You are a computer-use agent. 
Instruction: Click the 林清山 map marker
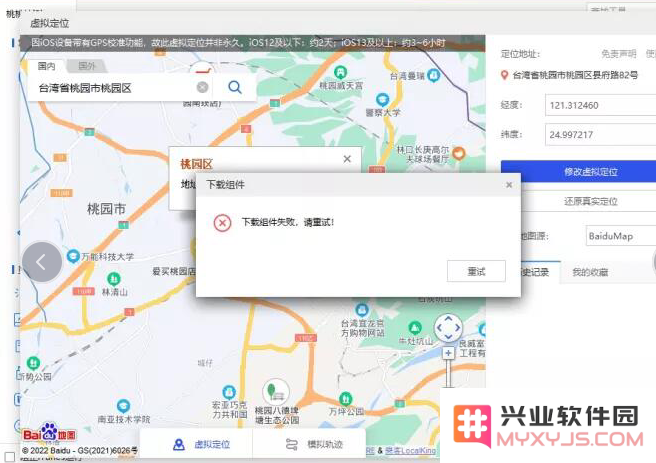pos(114,279)
